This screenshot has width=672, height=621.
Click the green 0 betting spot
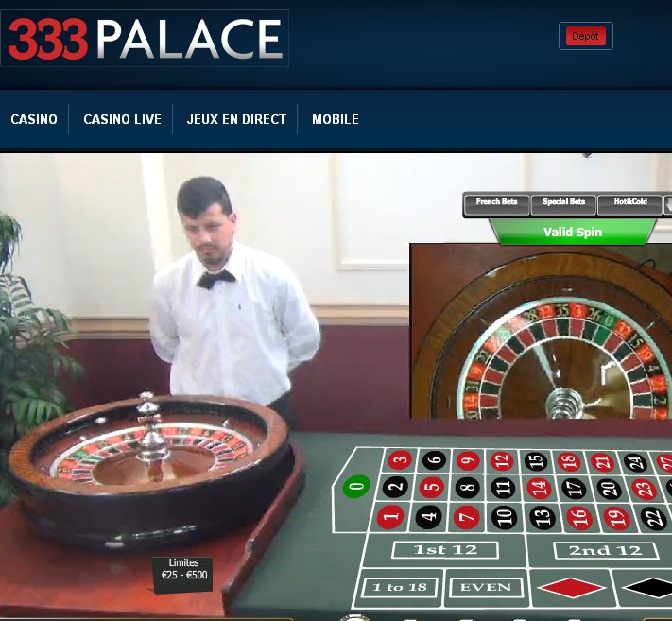356,487
